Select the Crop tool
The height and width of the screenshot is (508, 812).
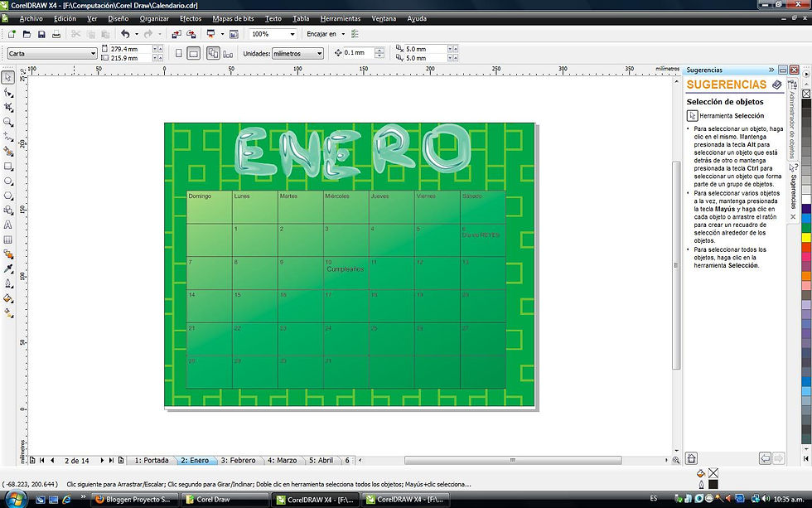(x=8, y=107)
